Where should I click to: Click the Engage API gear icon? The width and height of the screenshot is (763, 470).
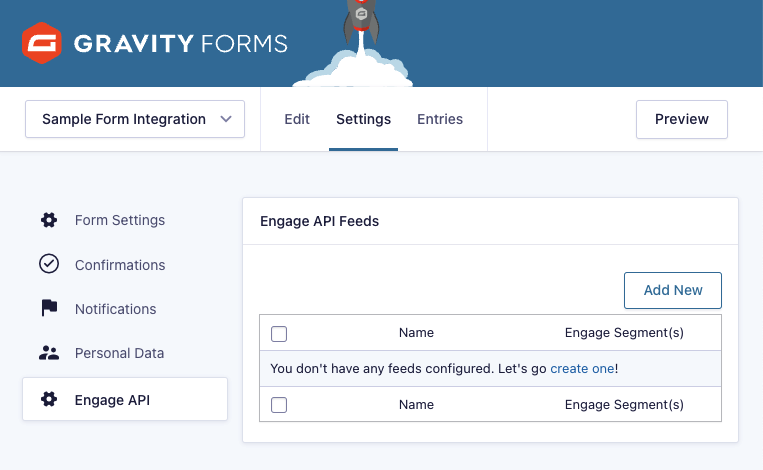(x=49, y=399)
